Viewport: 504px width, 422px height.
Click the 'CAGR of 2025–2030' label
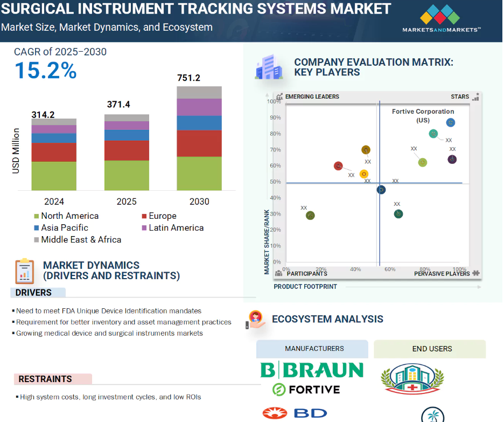(60, 52)
